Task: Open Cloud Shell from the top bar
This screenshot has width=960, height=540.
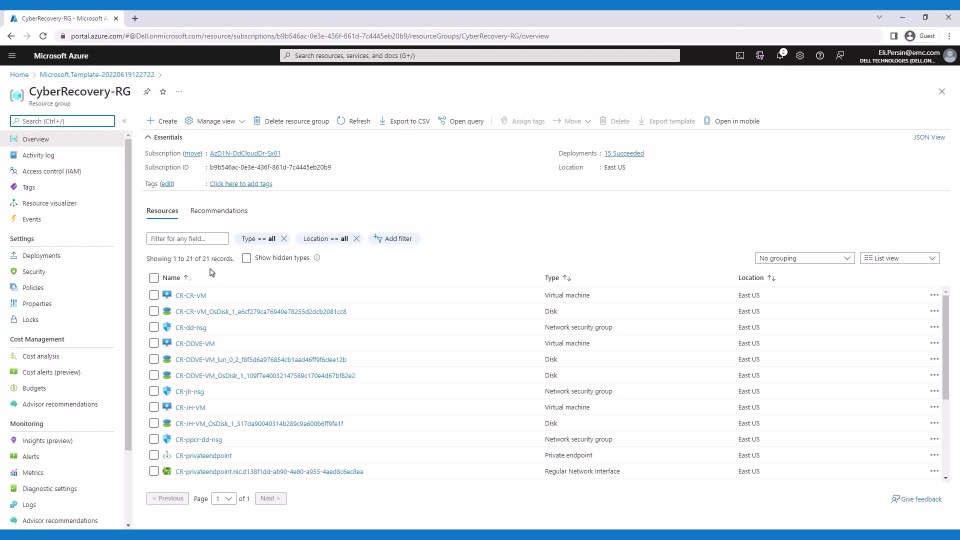Action: click(740, 56)
